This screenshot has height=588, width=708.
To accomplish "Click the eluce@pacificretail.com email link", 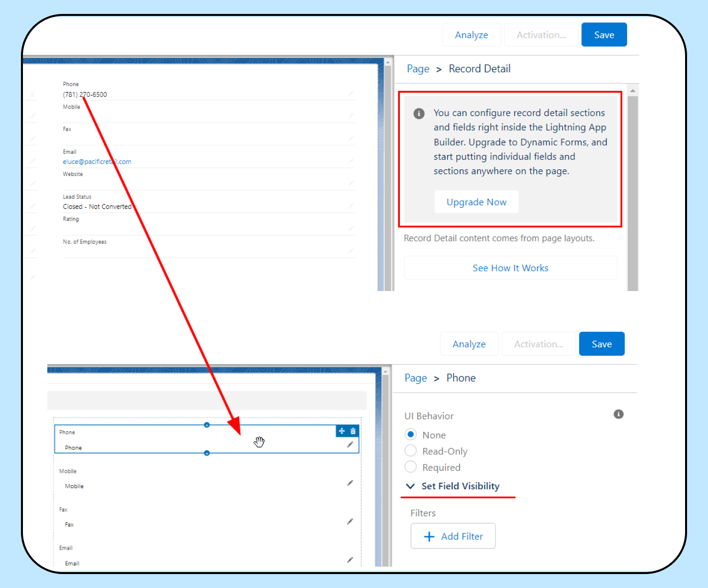I will 97,161.
